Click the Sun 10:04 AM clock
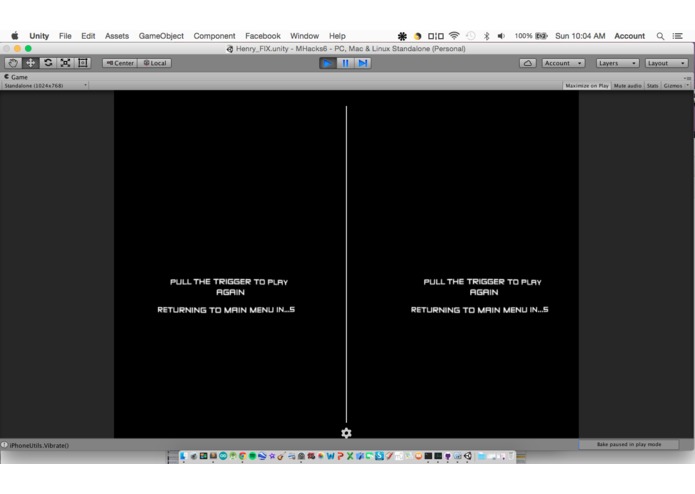This screenshot has height=494, width=695. [580, 36]
